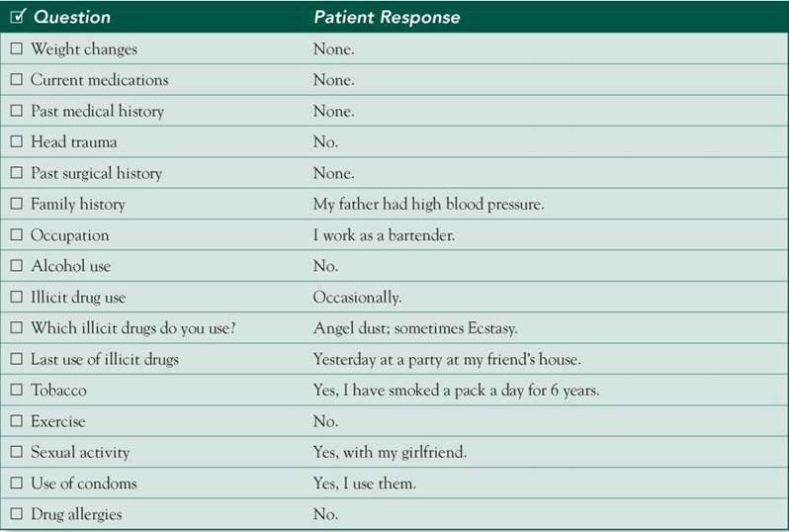
Task: Click the Patient Response column header
Action: pos(387,18)
